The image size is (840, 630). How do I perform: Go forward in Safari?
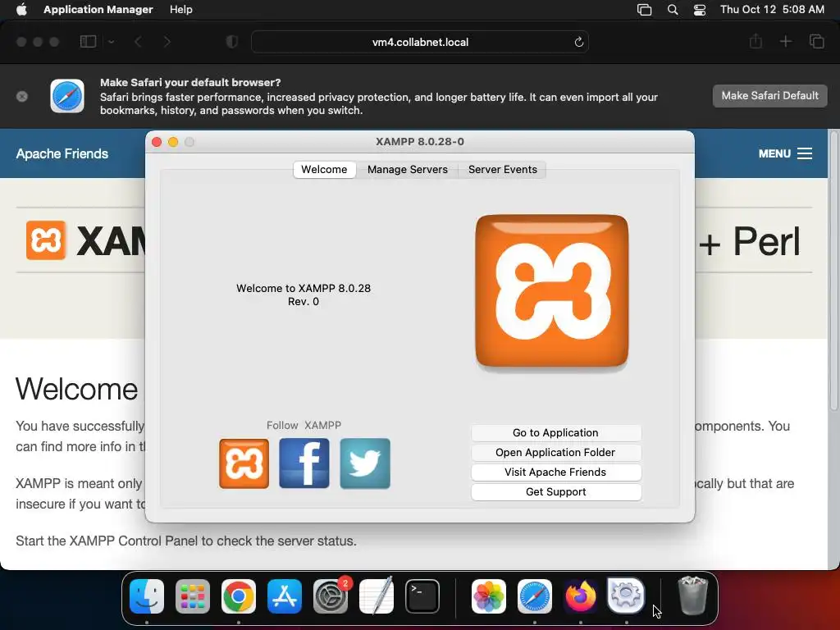coord(167,42)
